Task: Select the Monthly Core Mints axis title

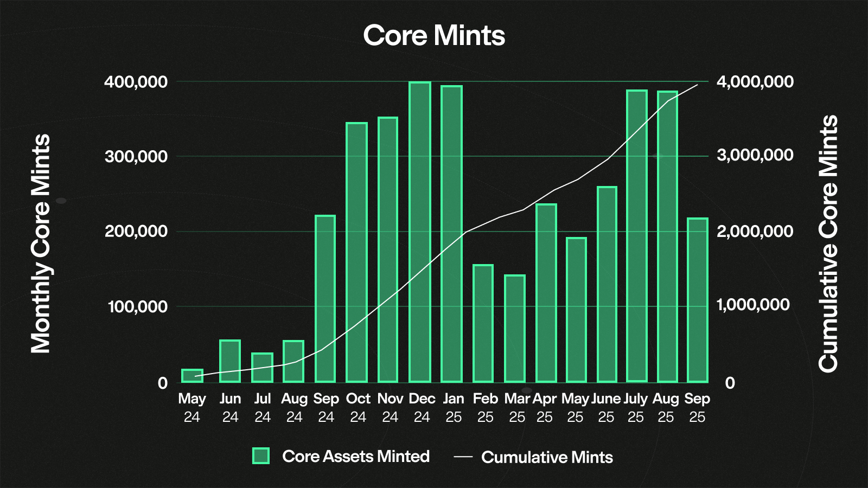Action: (41, 244)
